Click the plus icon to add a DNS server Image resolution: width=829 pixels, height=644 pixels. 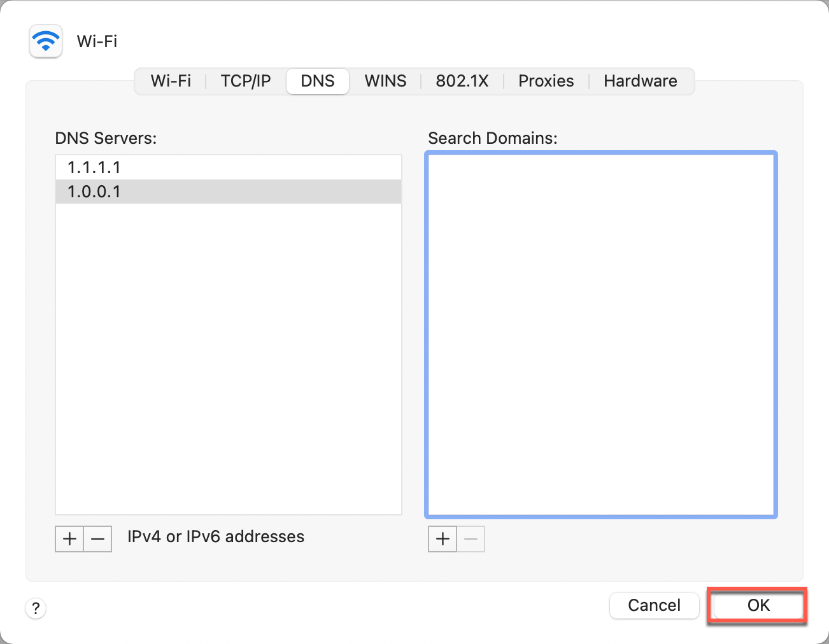(x=69, y=538)
